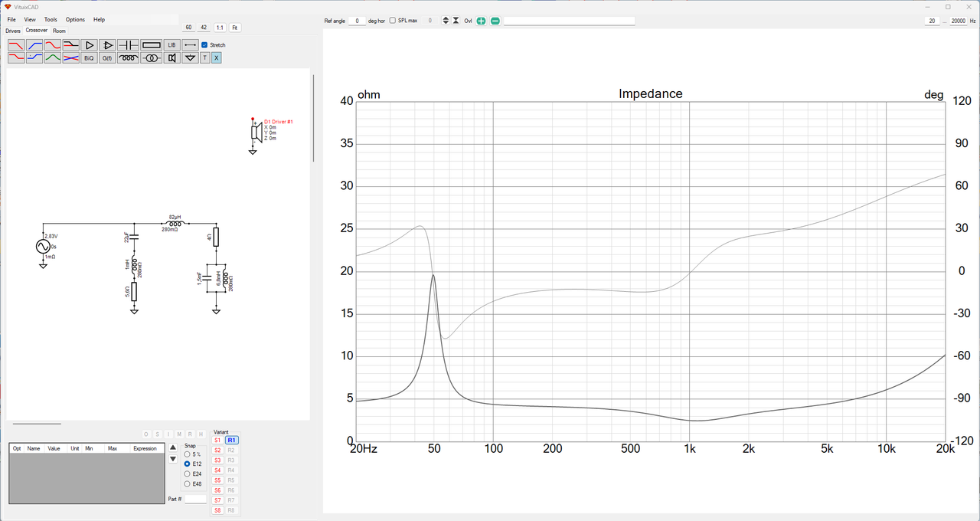Open the LIB component library
Screen dimensions: 980x521
171,45
